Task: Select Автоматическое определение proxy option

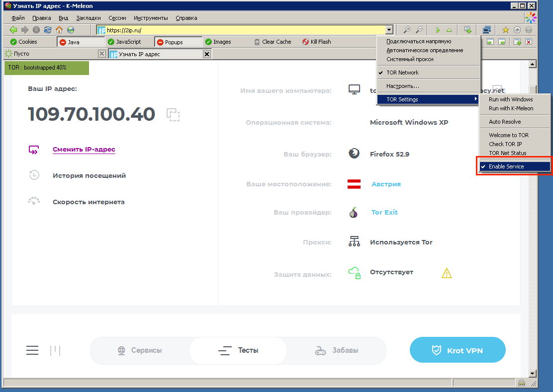Action: [x=429, y=50]
